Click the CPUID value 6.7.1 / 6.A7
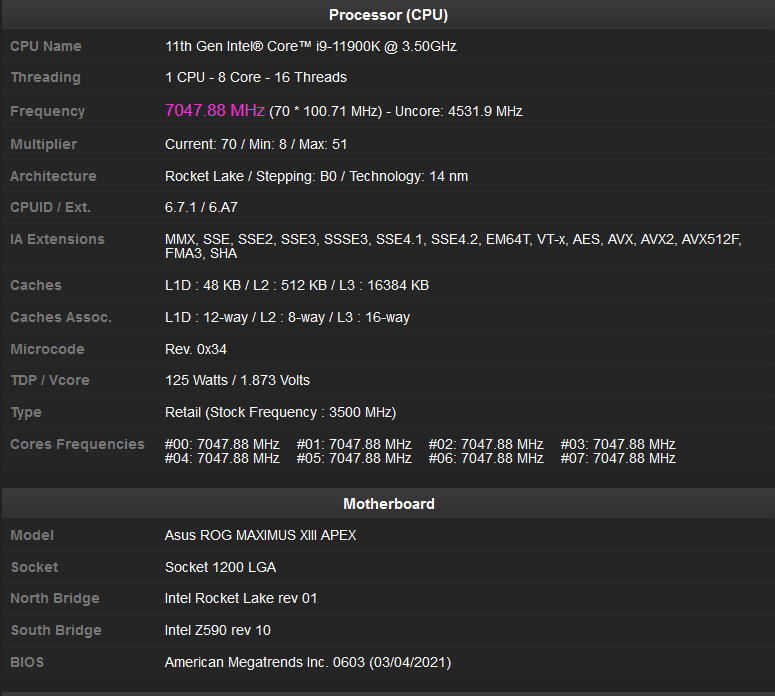 click(x=201, y=208)
